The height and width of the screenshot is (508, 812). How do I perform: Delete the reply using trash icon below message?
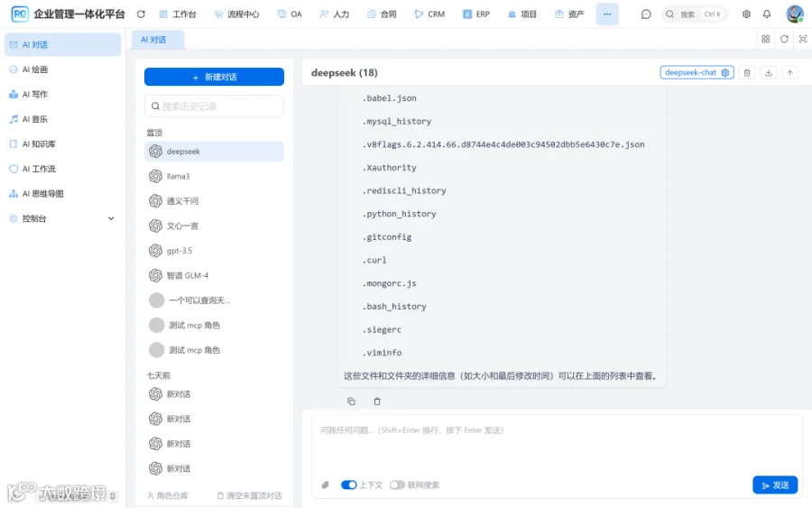[x=377, y=402]
